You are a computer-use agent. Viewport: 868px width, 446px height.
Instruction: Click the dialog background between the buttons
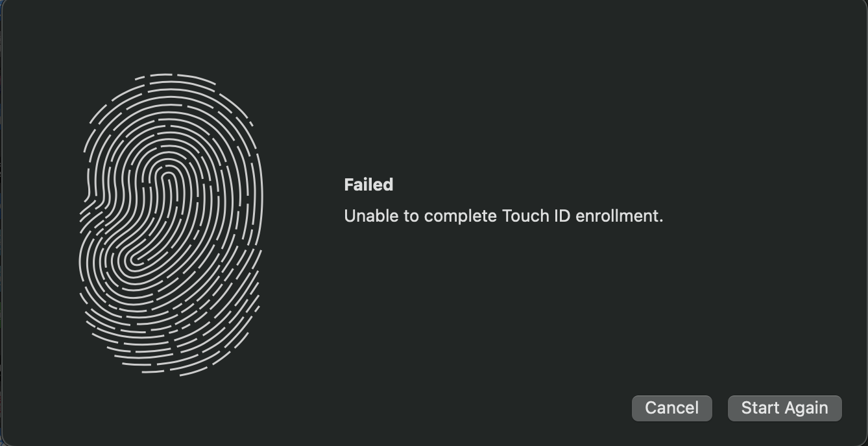tap(720, 408)
